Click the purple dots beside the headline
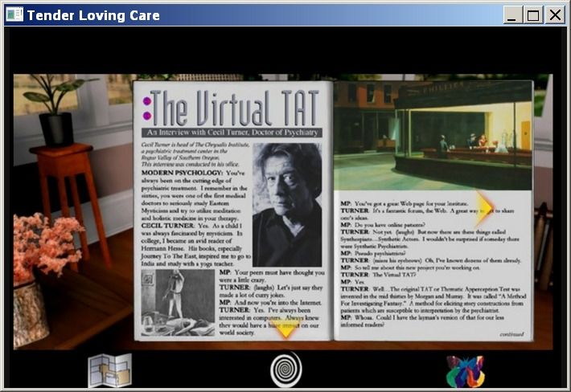Viewport: 571px width, 392px height. pos(146,108)
